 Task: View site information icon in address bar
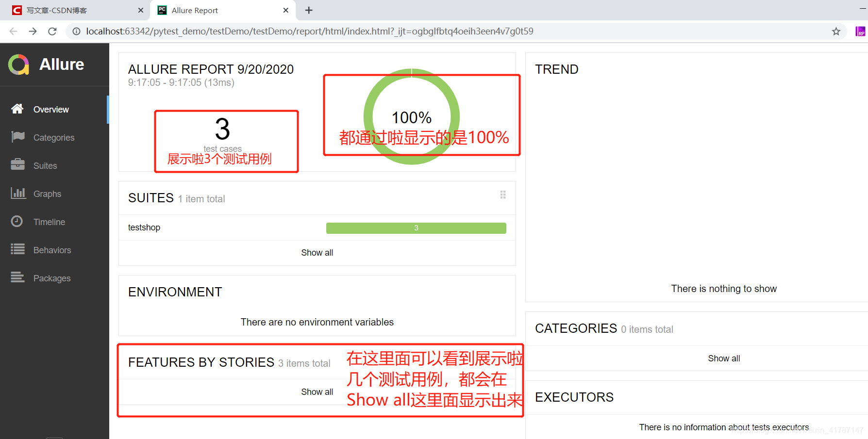76,32
